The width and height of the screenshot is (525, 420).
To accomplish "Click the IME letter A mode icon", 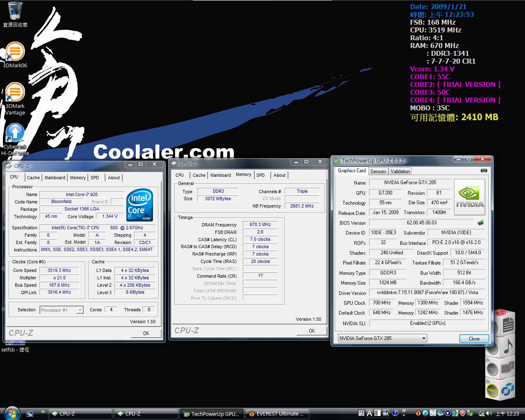I will 370,413.
